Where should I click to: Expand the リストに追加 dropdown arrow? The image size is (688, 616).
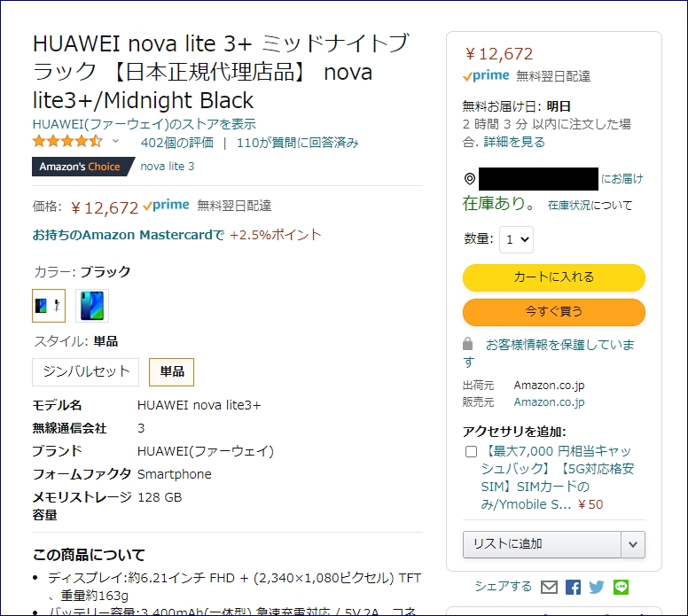633,543
